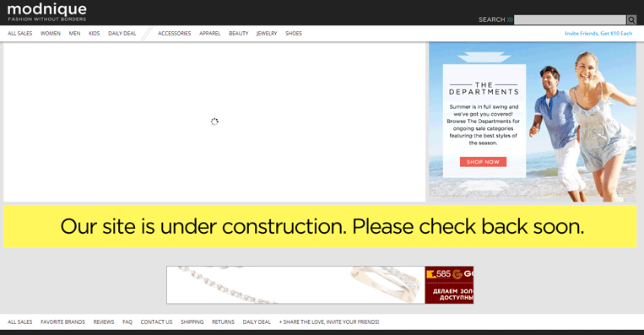Screen dimensions: 644x335
Task: Click Invite Friends, Get $10 Each link
Action: [598, 34]
